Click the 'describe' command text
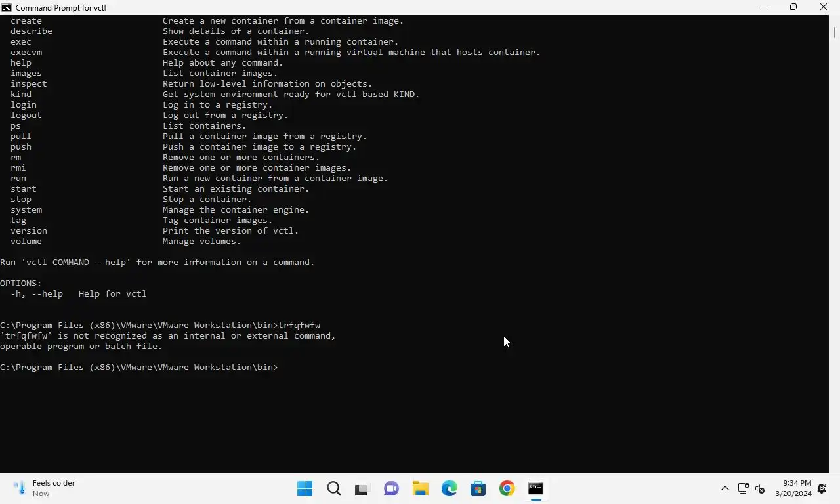This screenshot has height=504, width=840. click(31, 31)
